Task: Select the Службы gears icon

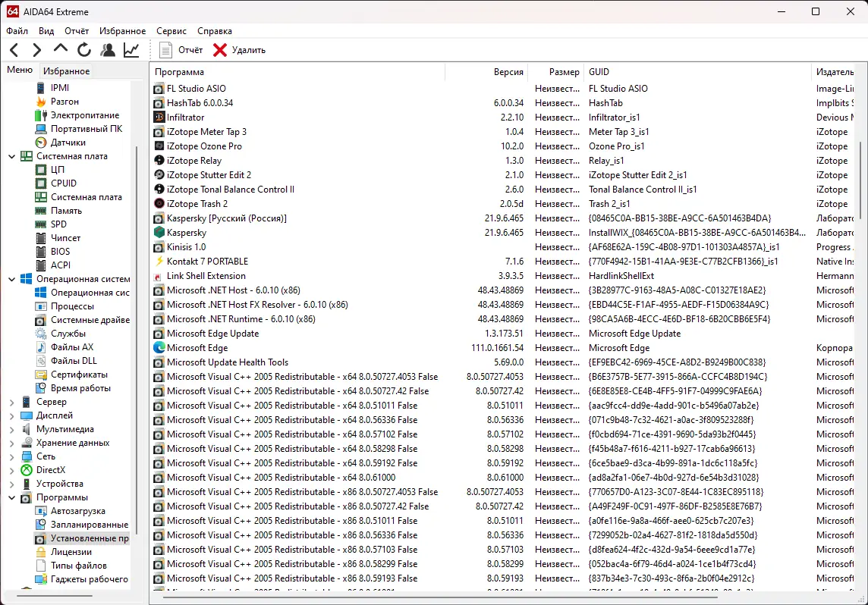Action: coord(40,334)
